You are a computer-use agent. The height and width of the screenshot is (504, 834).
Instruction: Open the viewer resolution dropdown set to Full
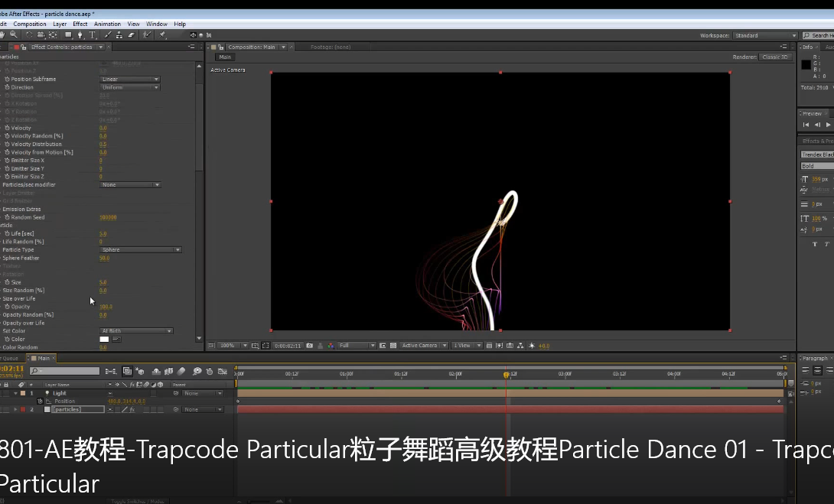[357, 346]
